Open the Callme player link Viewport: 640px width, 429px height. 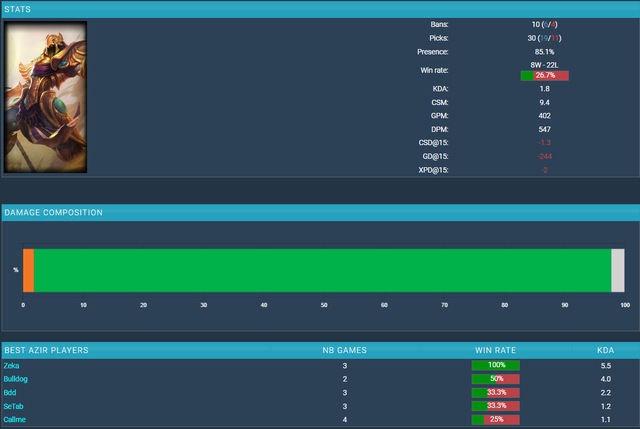click(x=15, y=420)
